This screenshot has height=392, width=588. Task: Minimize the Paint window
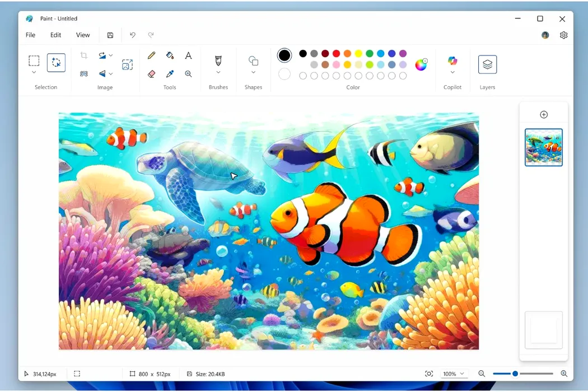518,18
